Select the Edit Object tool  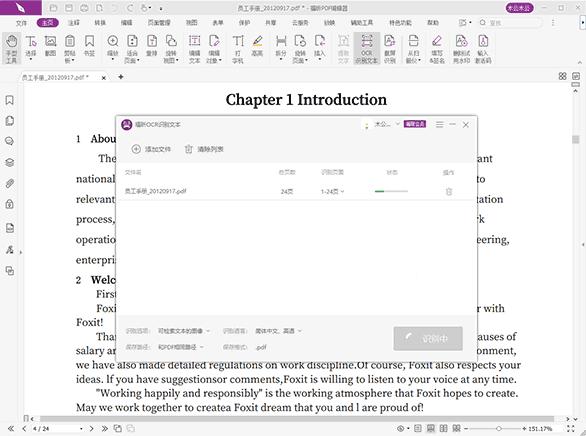(214, 49)
